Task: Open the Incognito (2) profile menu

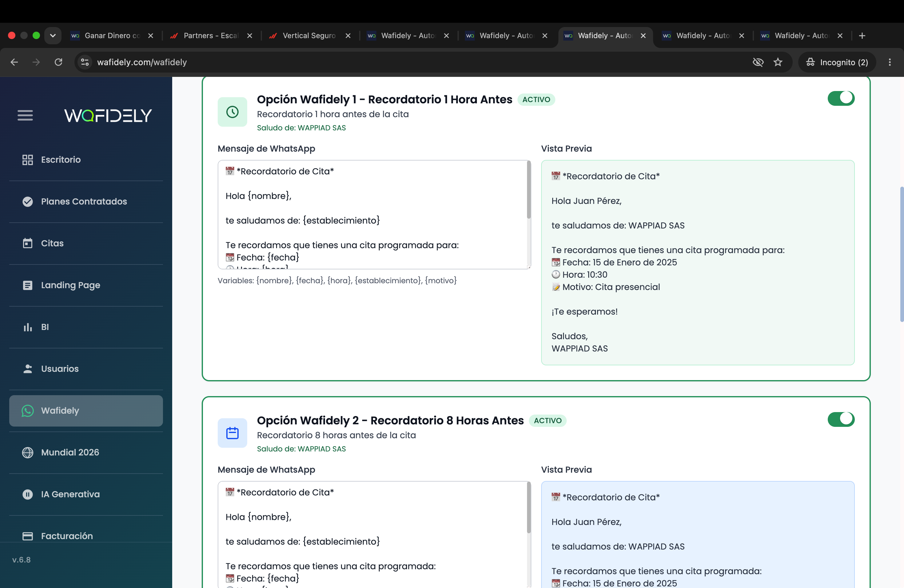Action: [837, 62]
